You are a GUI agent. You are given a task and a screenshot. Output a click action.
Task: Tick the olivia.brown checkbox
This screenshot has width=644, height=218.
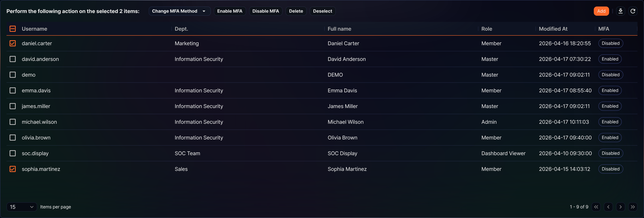(x=12, y=138)
